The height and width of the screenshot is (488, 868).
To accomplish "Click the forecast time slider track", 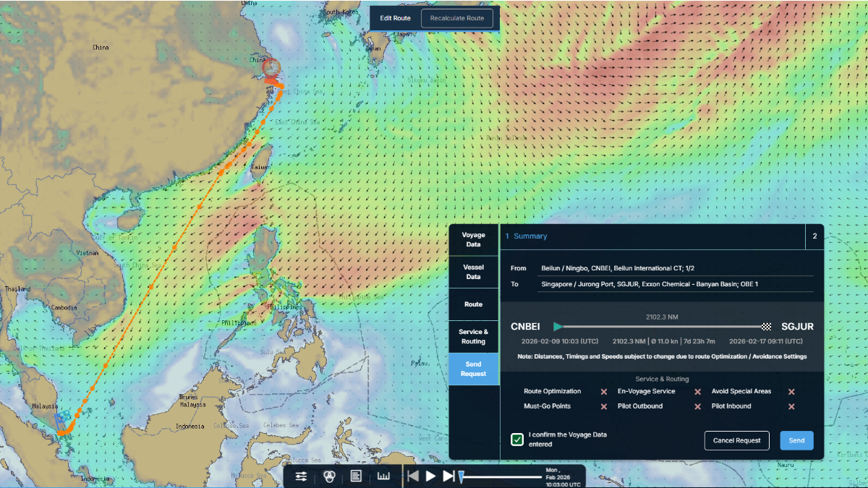I will point(501,476).
